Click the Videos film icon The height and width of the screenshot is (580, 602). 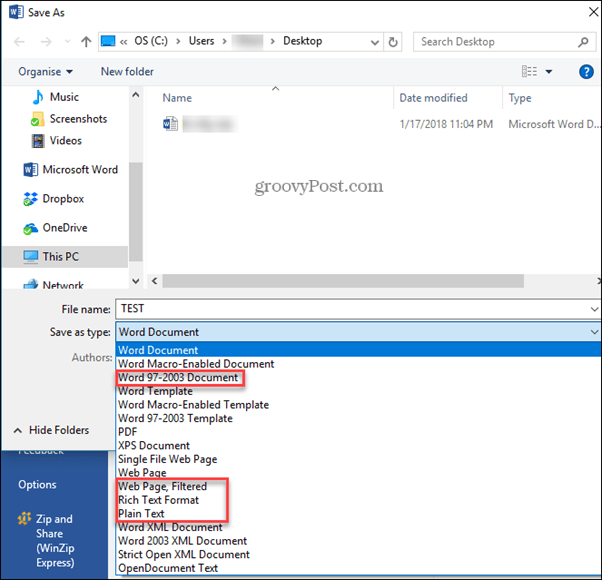tap(38, 141)
